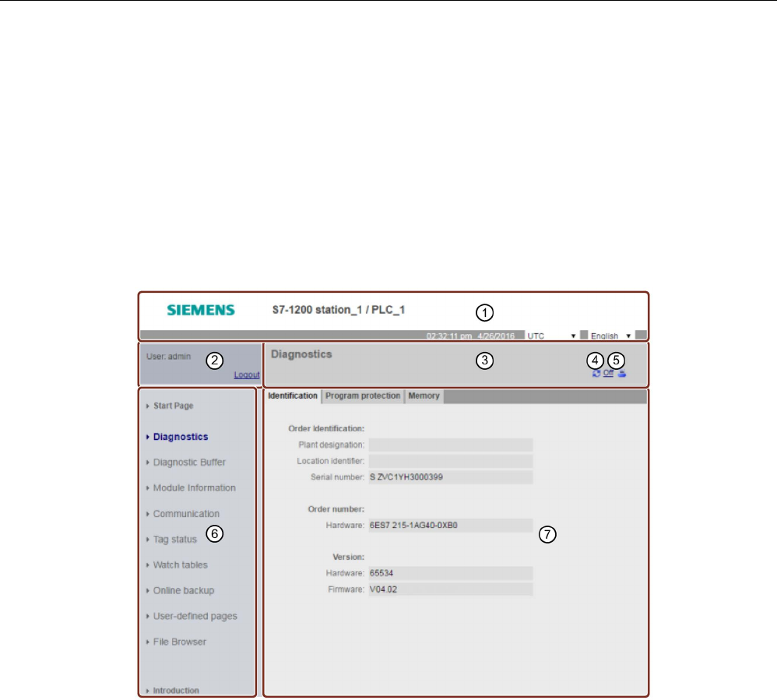The height and width of the screenshot is (700, 777).
Task: Open the Online backup page
Action: click(x=183, y=590)
